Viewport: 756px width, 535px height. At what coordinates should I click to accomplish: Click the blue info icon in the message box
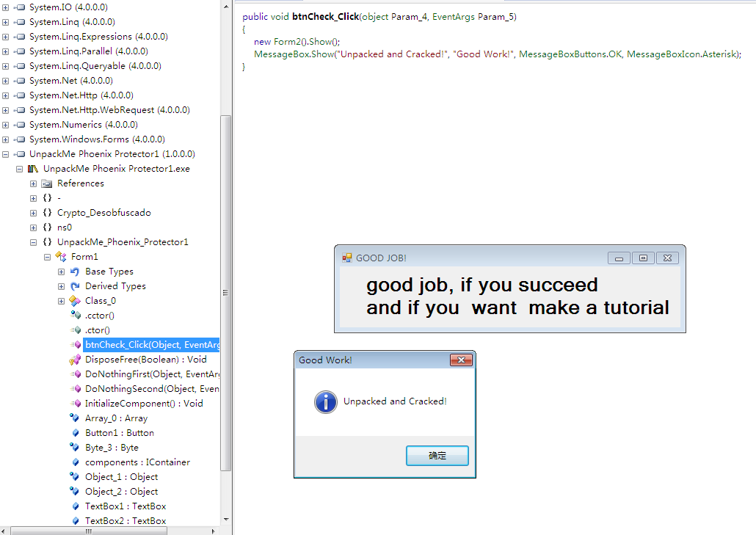point(325,401)
